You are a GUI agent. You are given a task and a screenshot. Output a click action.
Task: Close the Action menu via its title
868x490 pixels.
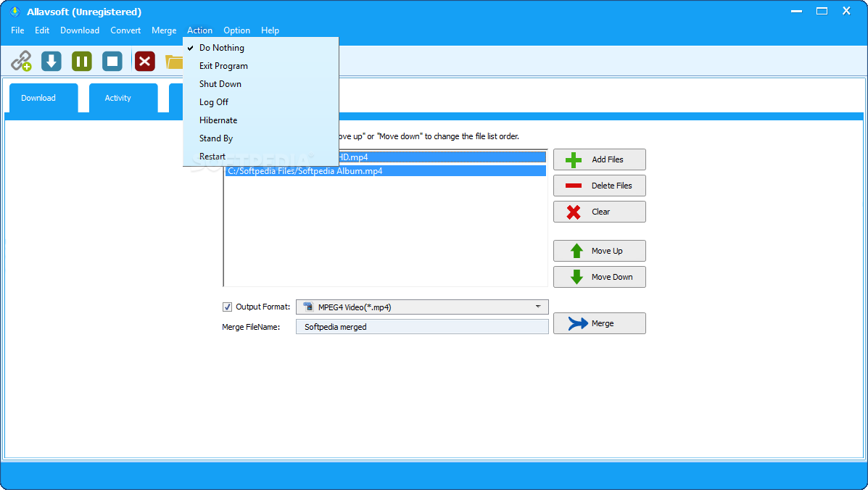[200, 30]
